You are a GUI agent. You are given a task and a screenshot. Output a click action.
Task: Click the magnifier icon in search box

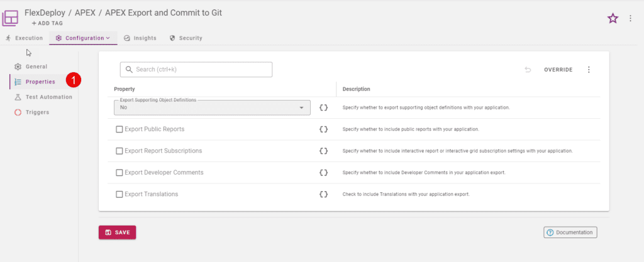[129, 70]
